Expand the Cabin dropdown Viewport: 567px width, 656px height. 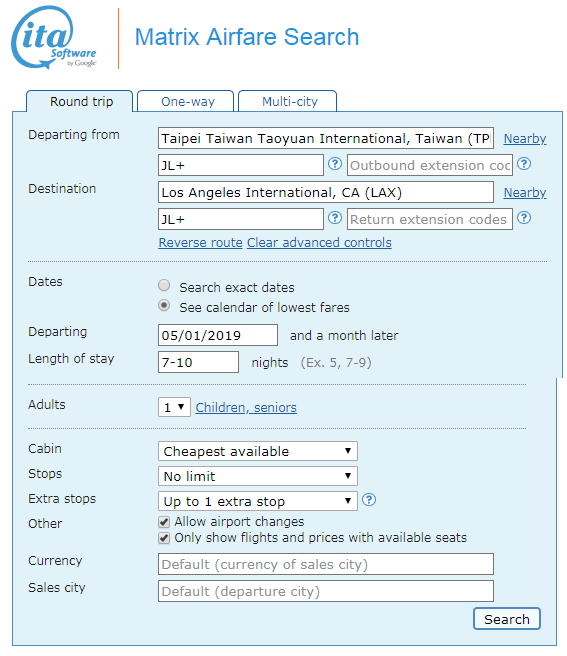pyautogui.click(x=258, y=451)
